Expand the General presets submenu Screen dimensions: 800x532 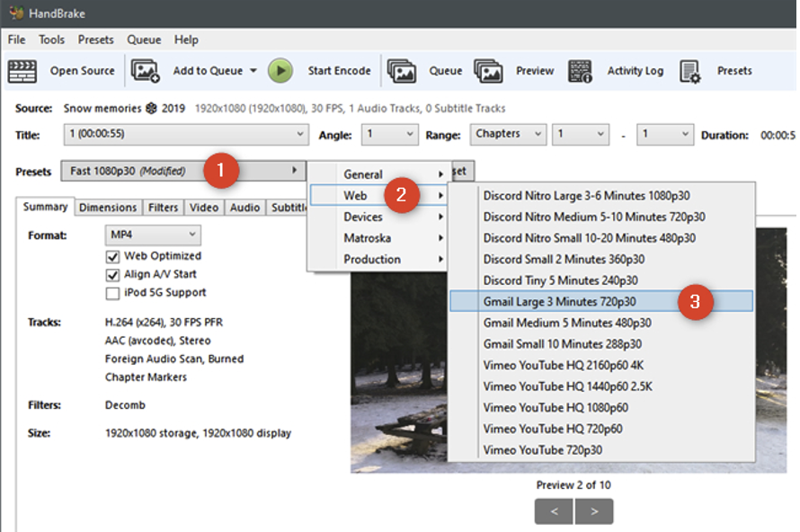[x=378, y=174]
